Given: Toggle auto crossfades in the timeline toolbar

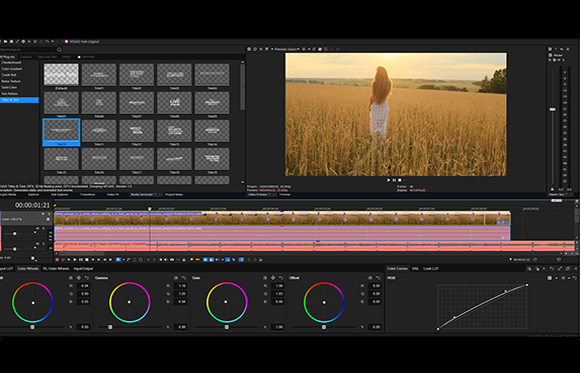Looking at the screenshot, I should [x=211, y=260].
